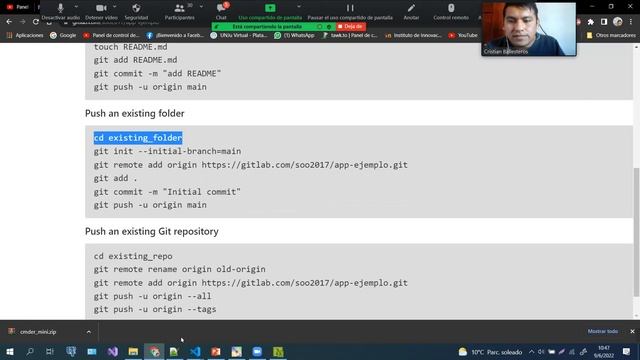Open downloaded cmder_mini.zip file
The image size is (640, 360).
[x=39, y=332]
